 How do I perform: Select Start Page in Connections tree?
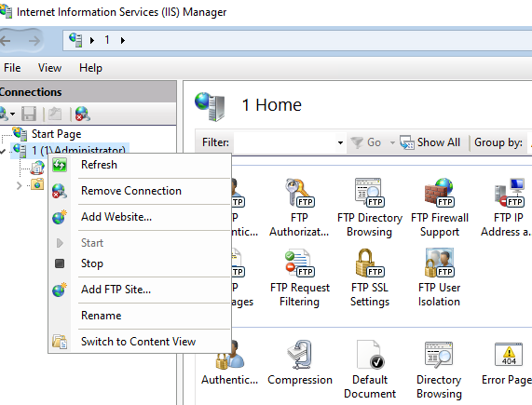(x=56, y=134)
